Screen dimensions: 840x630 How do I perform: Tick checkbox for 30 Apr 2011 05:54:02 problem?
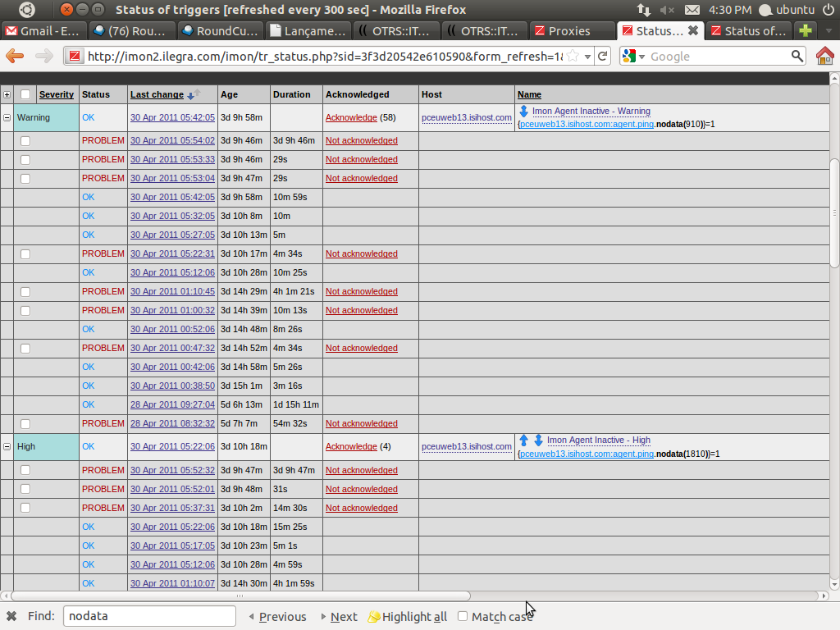pyautogui.click(x=25, y=140)
